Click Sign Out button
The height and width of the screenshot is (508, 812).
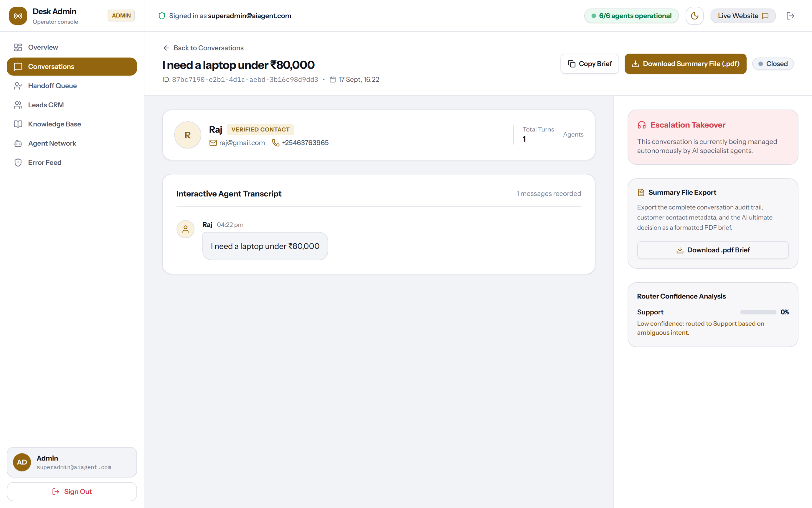72,491
